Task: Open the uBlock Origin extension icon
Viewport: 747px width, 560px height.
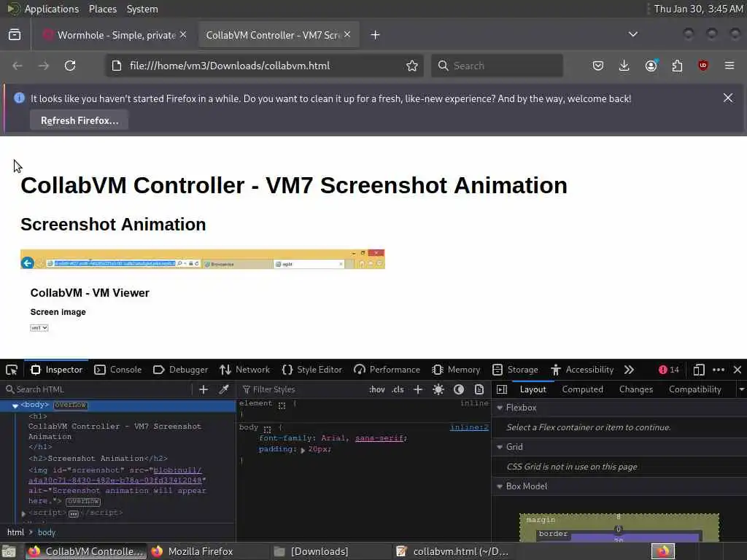Action: coord(703,66)
